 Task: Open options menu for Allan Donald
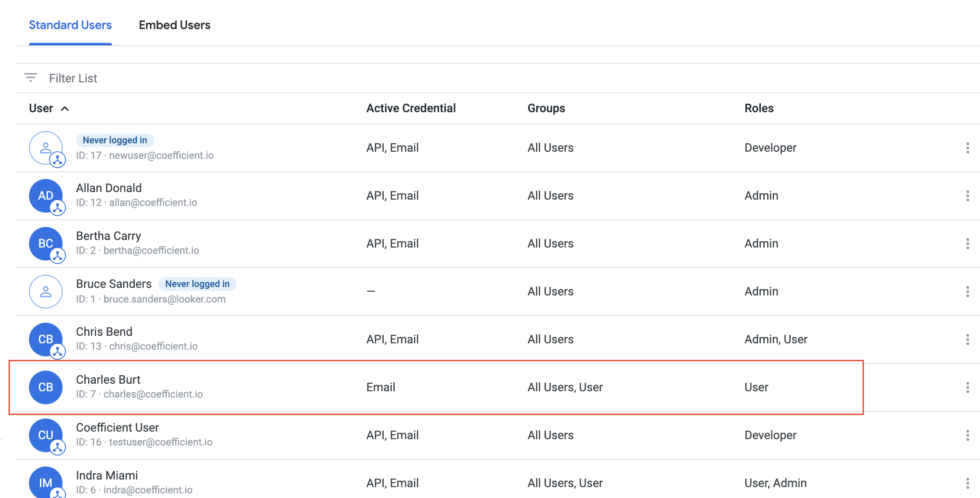(967, 196)
